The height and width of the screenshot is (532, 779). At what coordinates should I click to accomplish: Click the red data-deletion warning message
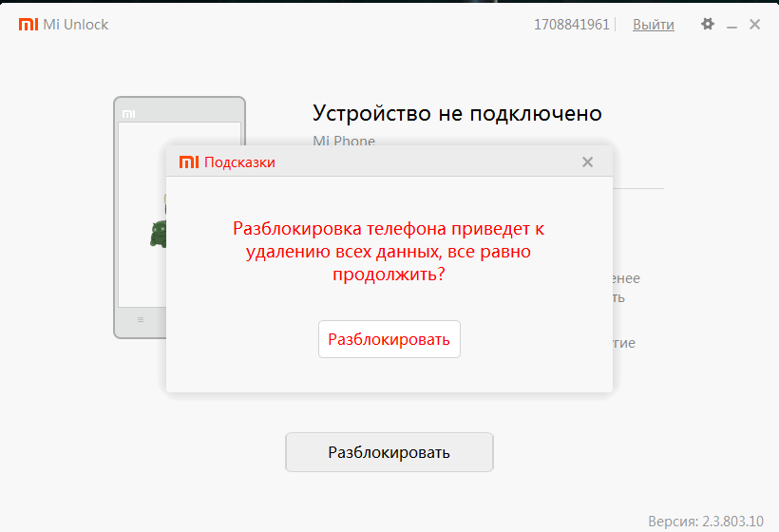coord(389,252)
